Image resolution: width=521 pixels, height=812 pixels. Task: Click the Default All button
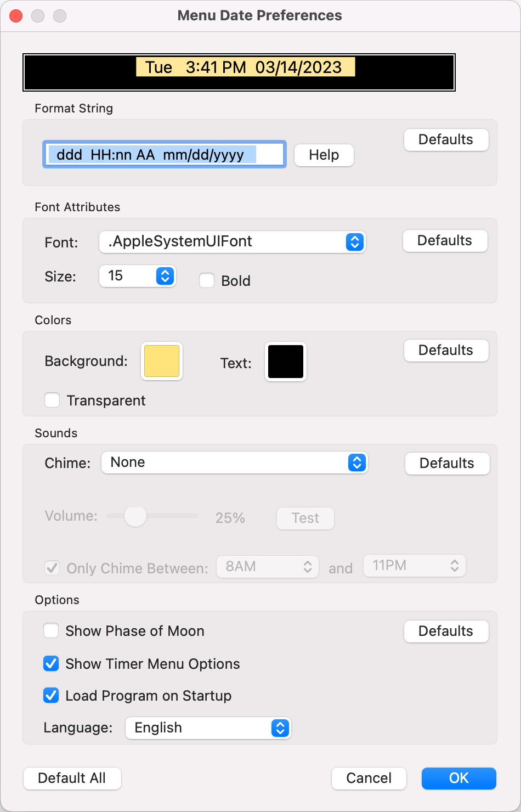click(72, 779)
